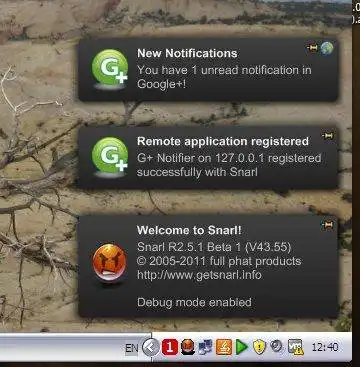
Task: Click the Snarl angry face icon in Welcome popup
Action: pyautogui.click(x=109, y=262)
